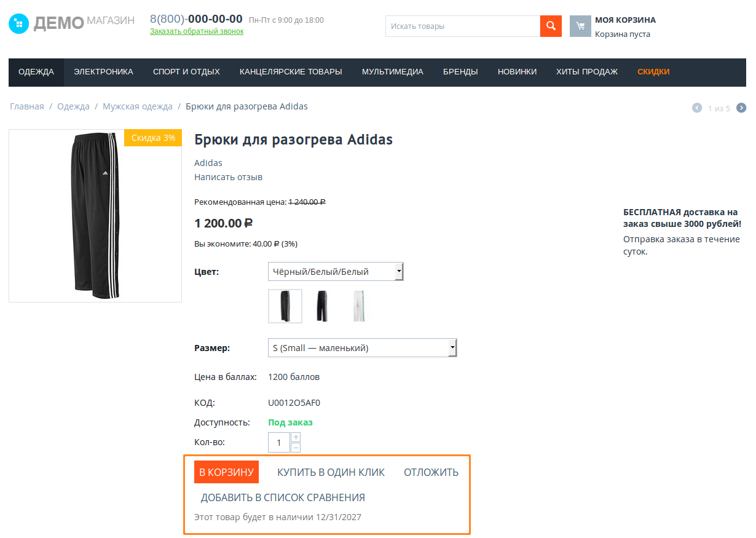756x538 pixels.
Task: Increase quantity with plus button
Action: 296,437
